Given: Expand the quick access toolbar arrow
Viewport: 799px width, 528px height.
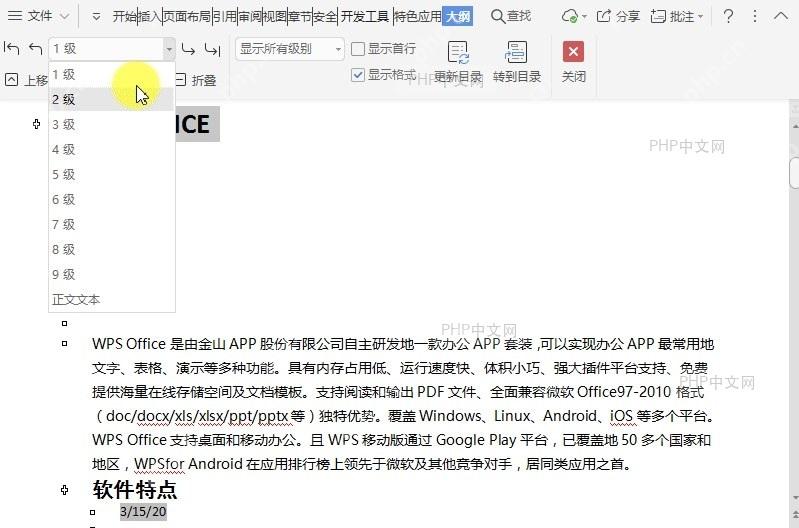Looking at the screenshot, I should [x=96, y=17].
